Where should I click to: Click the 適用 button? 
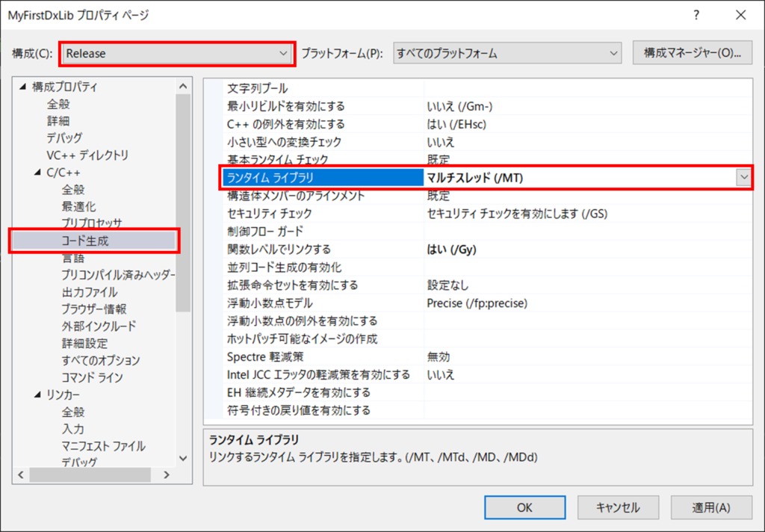[710, 507]
